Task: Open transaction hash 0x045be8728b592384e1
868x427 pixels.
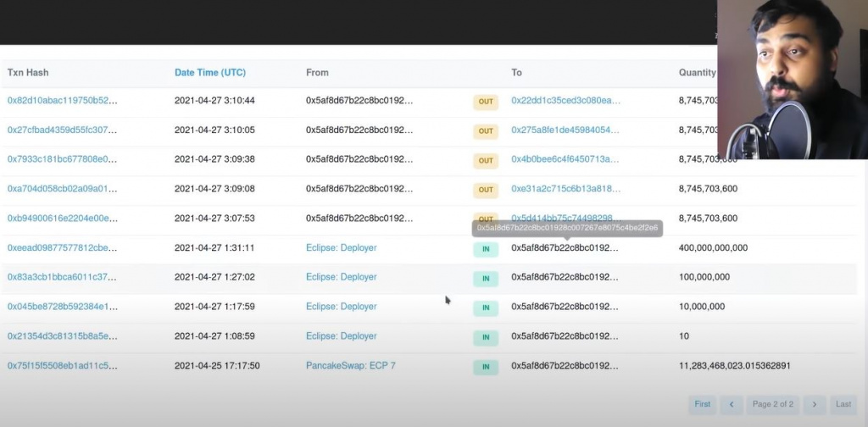Action: 62,307
